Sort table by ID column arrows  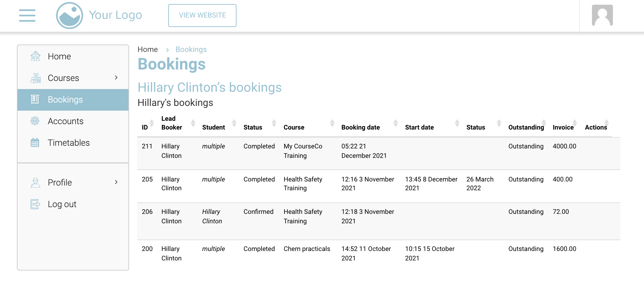(152, 123)
